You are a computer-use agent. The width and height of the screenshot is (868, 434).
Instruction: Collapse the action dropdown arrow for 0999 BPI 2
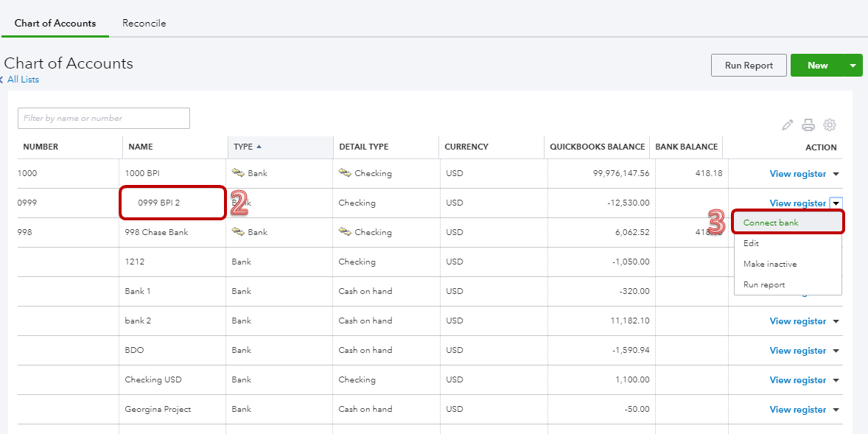click(x=836, y=203)
